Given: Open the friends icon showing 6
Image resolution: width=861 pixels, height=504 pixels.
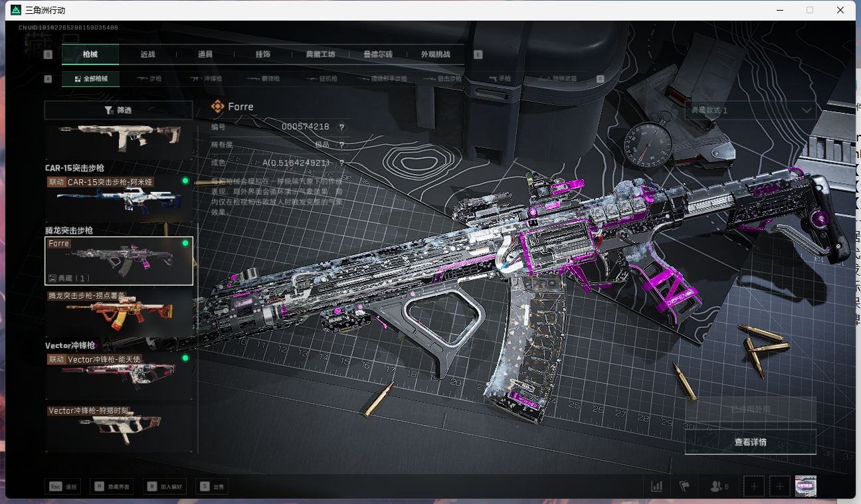Looking at the screenshot, I should pyautogui.click(x=719, y=487).
